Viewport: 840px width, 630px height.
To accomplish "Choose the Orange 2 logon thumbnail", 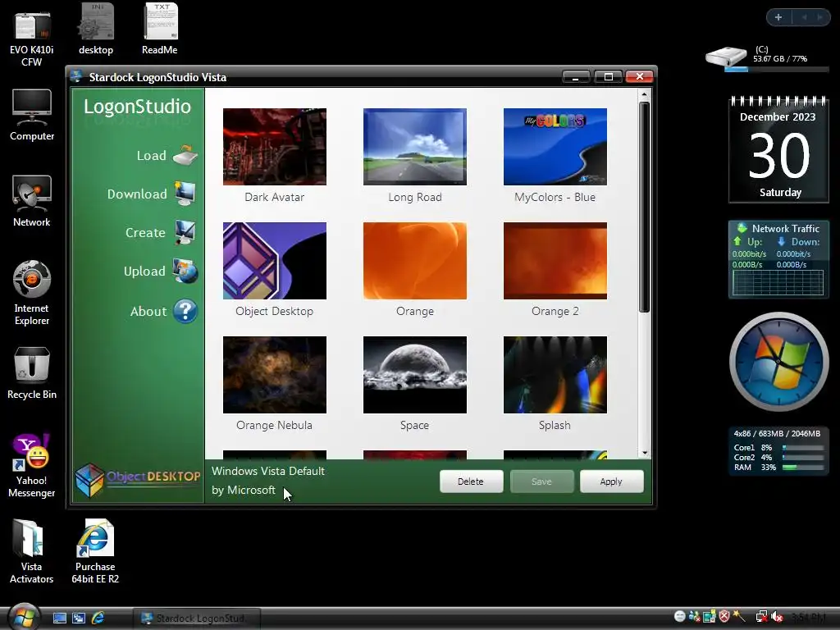I will pyautogui.click(x=555, y=261).
